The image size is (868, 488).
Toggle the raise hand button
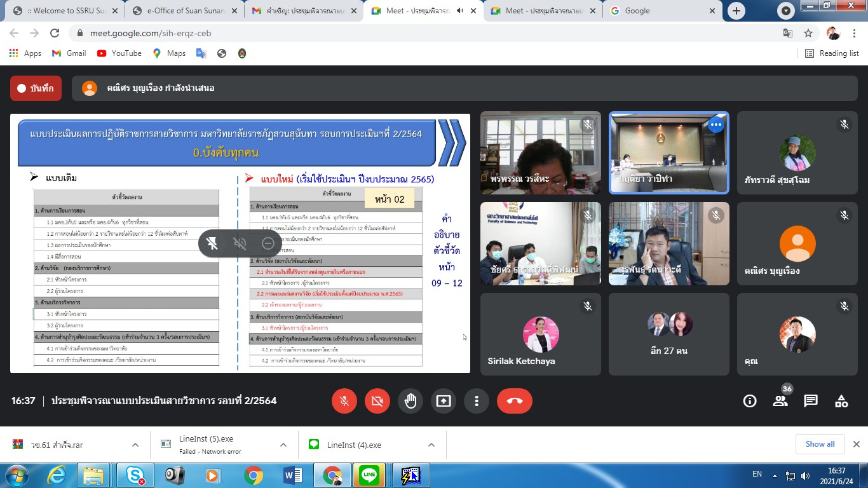click(410, 401)
